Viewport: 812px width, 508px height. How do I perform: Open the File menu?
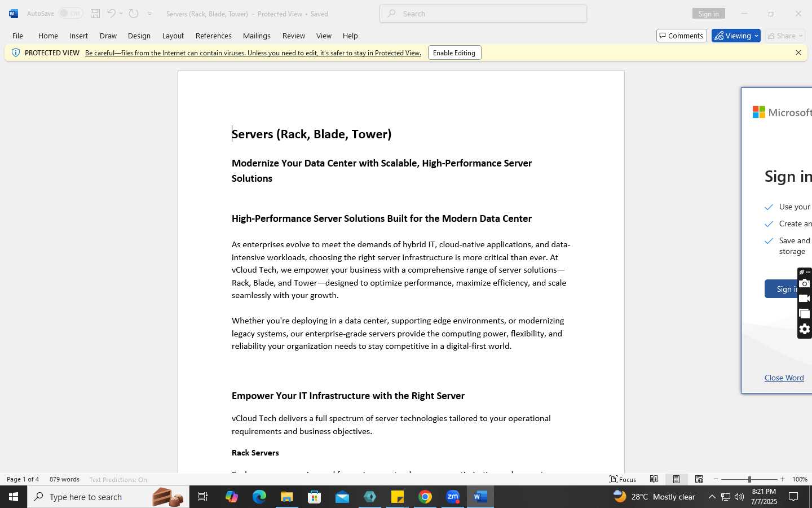point(17,36)
